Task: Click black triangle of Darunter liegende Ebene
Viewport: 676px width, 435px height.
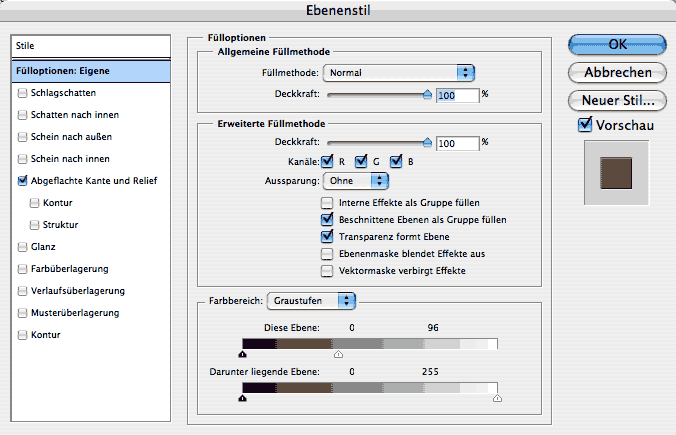Action: click(x=243, y=397)
